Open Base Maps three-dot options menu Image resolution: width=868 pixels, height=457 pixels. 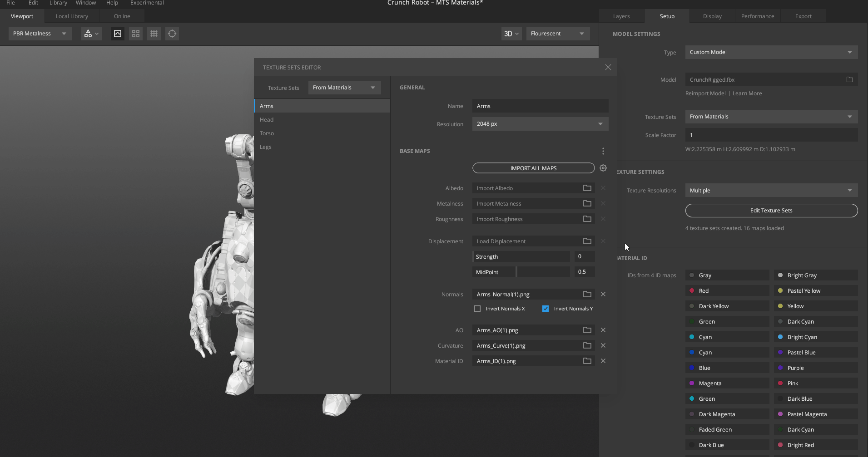click(603, 151)
